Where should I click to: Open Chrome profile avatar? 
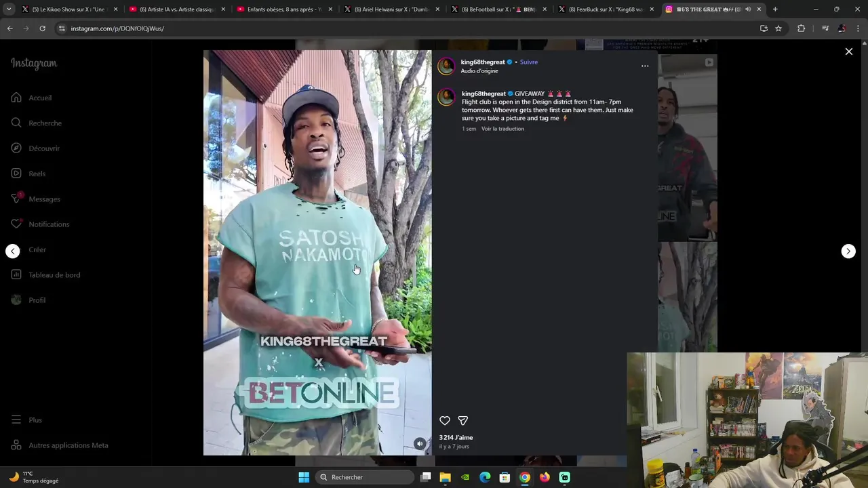pos(842,28)
